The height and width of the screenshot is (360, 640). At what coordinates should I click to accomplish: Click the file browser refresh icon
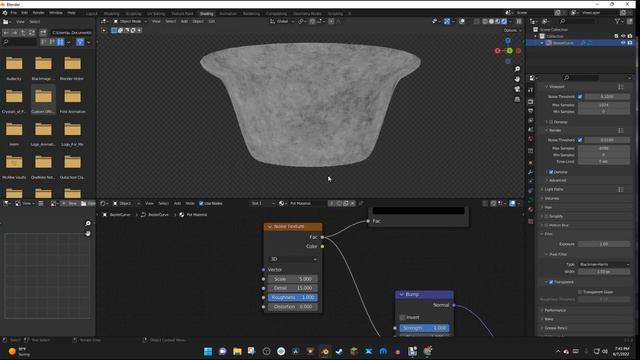(x=31, y=33)
